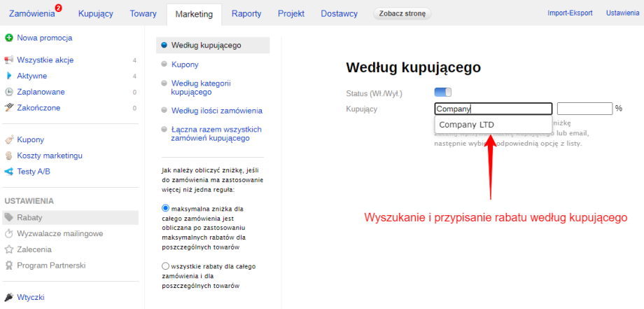Open Wyzwalacze mailingowe settings

[60, 233]
